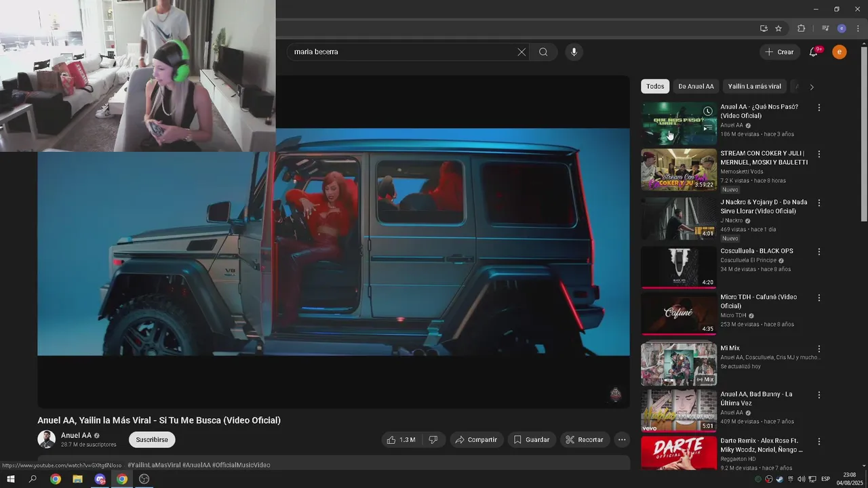This screenshot has width=868, height=488.
Task: Open the Mi Mix playlist thumbnail
Action: (679, 365)
